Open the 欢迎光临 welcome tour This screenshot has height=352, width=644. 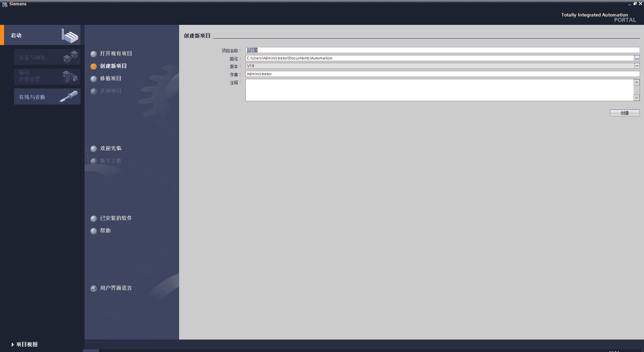111,148
